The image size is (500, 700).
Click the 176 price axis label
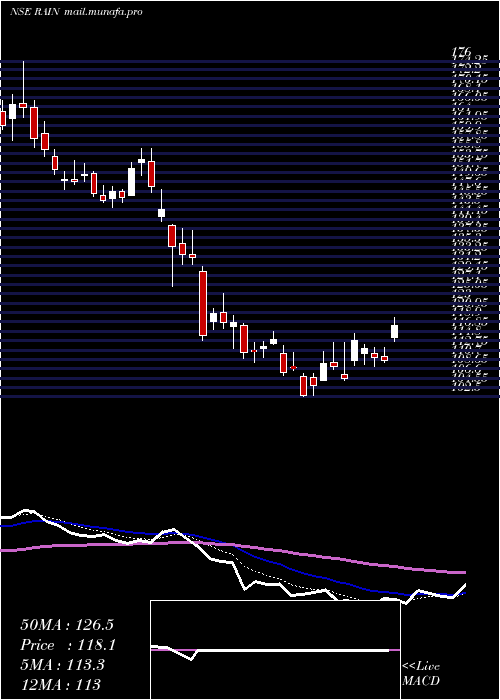coord(462,53)
